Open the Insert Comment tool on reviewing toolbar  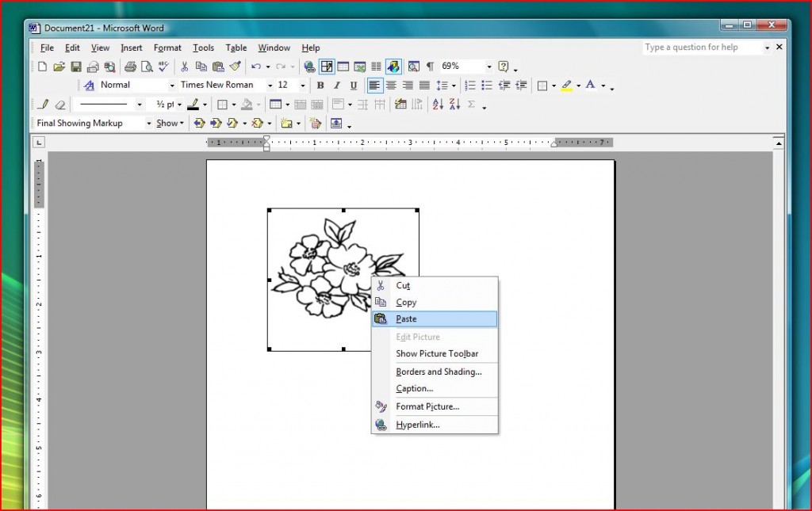pos(286,123)
